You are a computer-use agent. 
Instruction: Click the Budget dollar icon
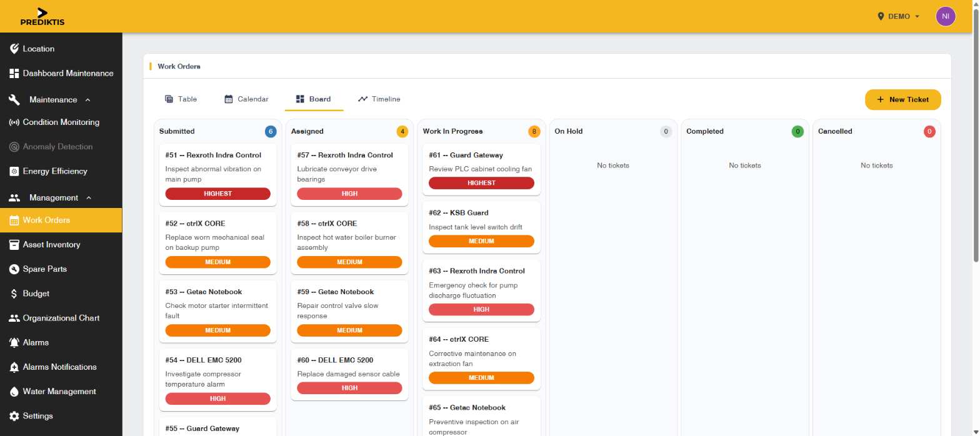14,294
